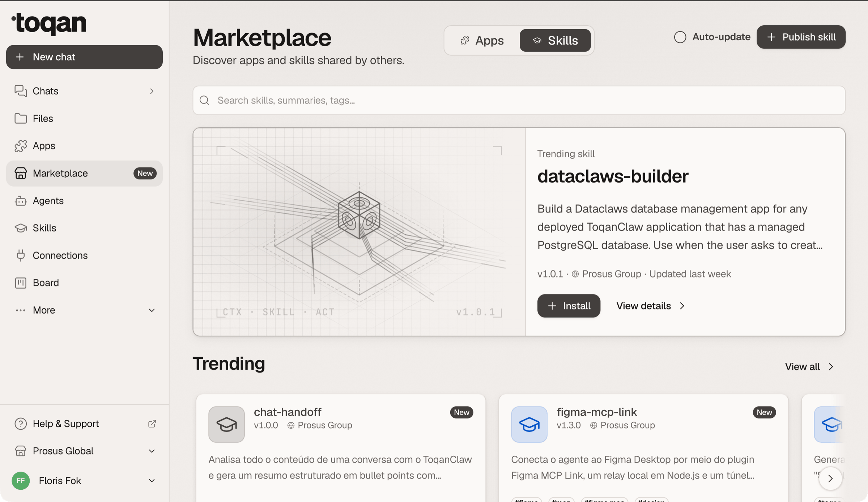This screenshot has width=868, height=502.
Task: Click globe icon beside figma-mcp-link Prosus Group
Action: click(x=593, y=425)
